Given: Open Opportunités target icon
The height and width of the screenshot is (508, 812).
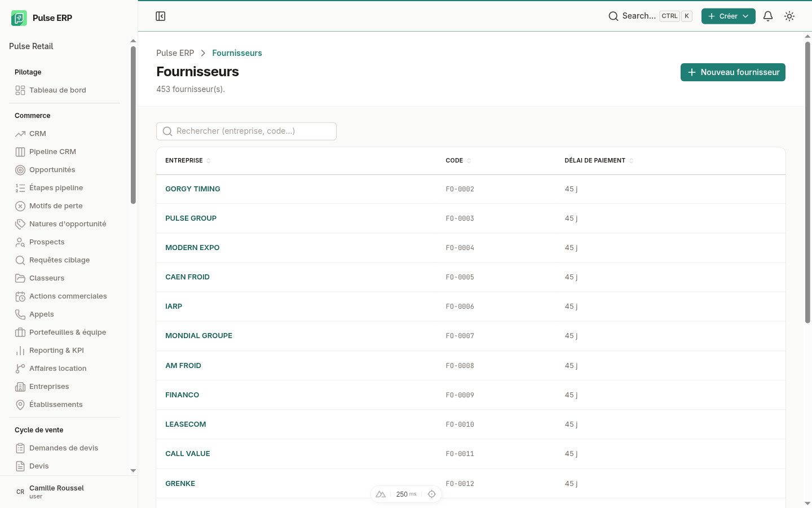Looking at the screenshot, I should pyautogui.click(x=20, y=170).
